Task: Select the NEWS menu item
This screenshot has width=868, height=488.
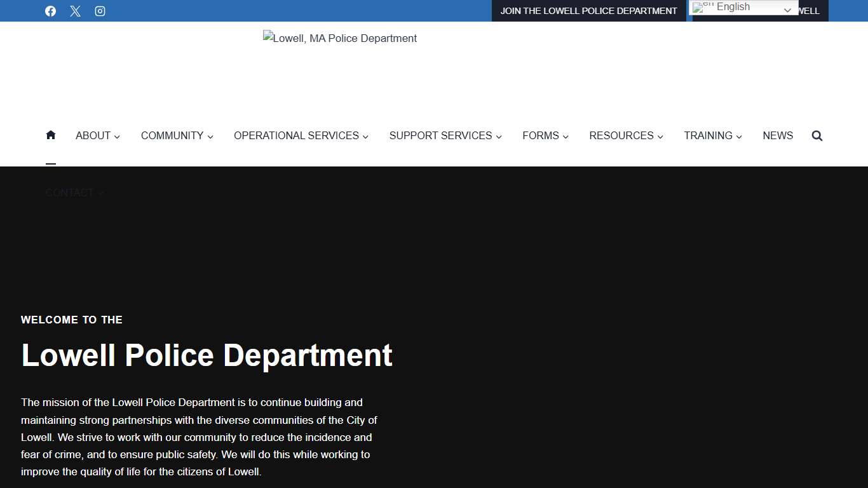Action: (x=778, y=135)
